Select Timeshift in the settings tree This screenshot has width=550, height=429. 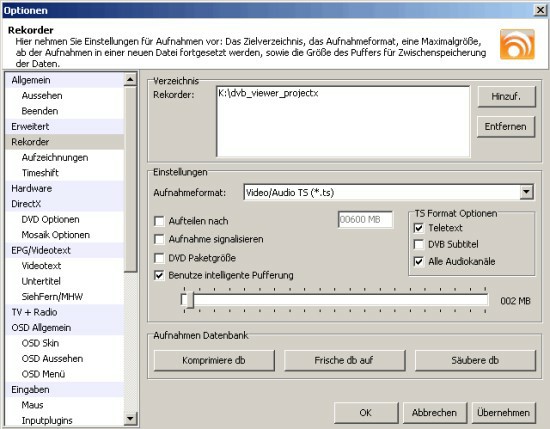point(40,173)
